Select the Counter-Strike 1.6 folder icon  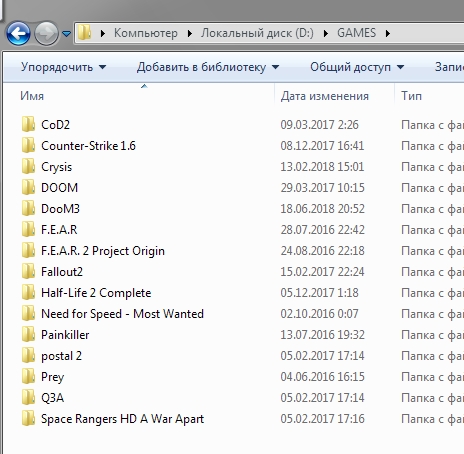[28, 145]
